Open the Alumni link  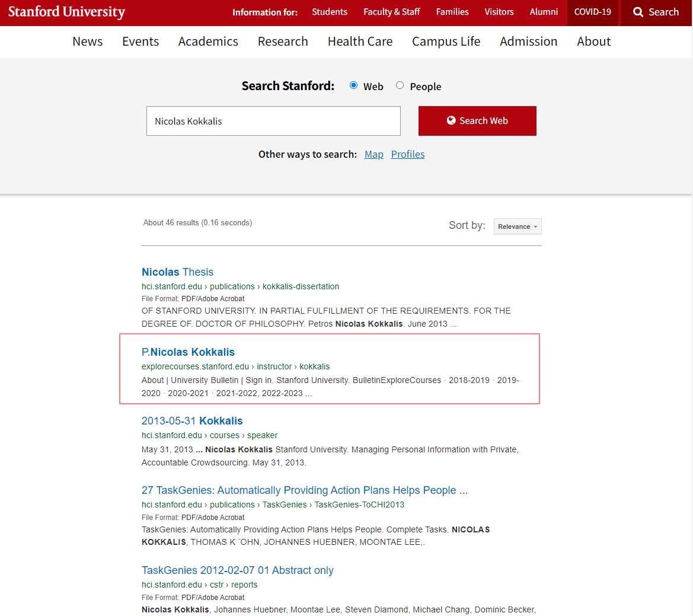(x=544, y=12)
